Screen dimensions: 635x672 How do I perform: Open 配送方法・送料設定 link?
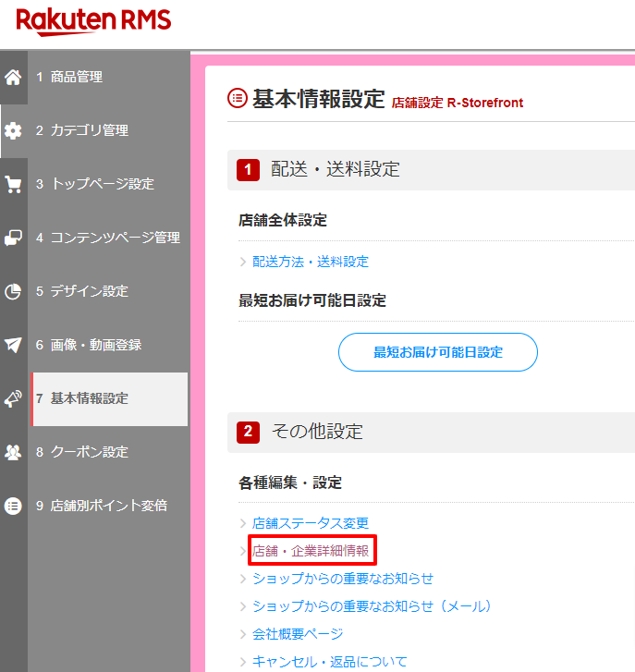[311, 262]
